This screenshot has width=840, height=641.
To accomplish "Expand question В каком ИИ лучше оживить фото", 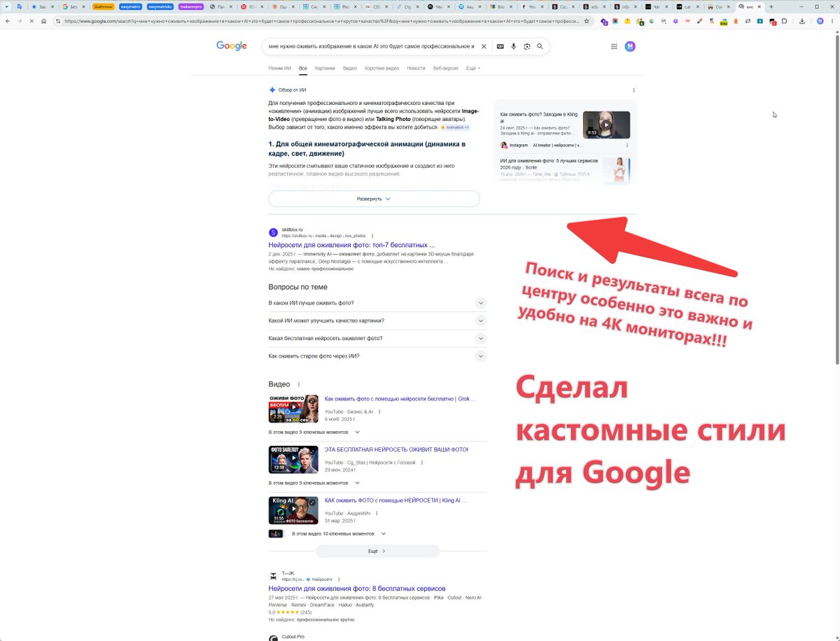I will [480, 303].
